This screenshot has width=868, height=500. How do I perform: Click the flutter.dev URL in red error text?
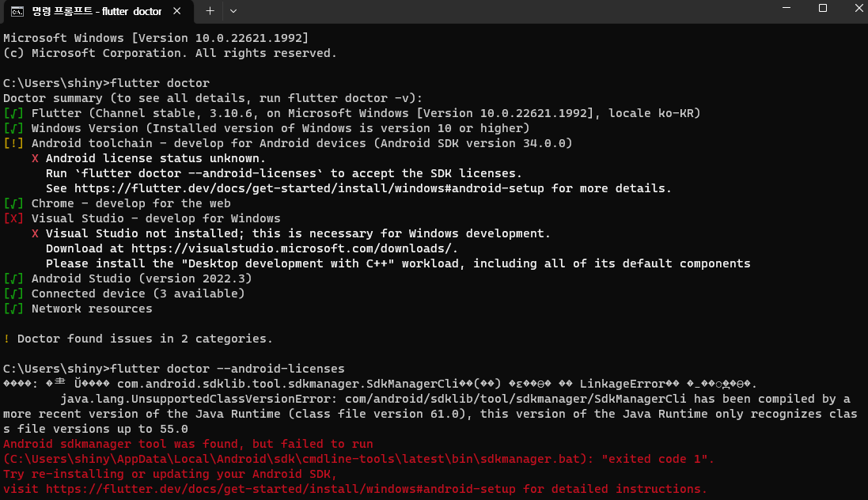point(281,489)
